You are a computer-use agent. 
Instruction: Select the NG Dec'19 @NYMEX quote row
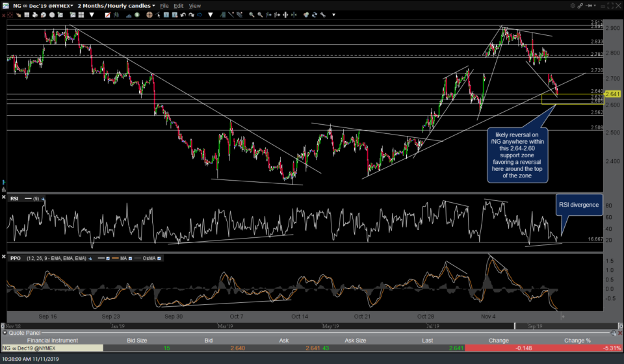point(39,348)
